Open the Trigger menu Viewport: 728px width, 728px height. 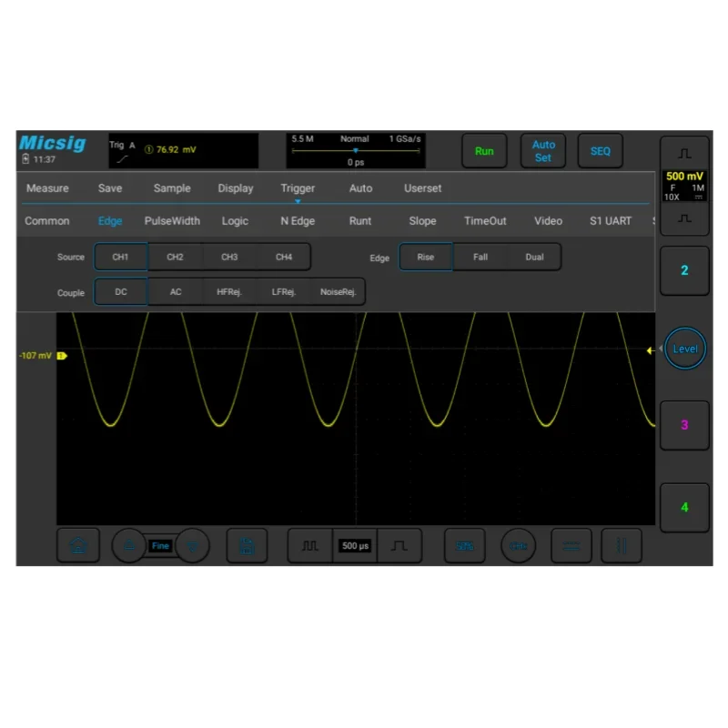point(298,188)
